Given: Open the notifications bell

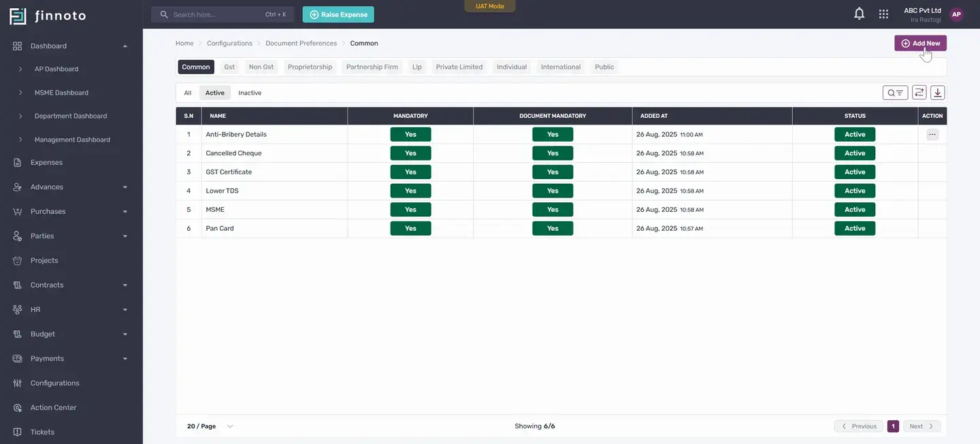Looking at the screenshot, I should pyautogui.click(x=860, y=14).
